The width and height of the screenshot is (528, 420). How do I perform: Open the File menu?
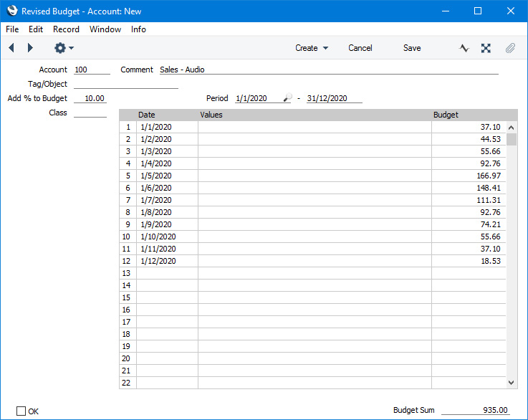pyautogui.click(x=12, y=29)
